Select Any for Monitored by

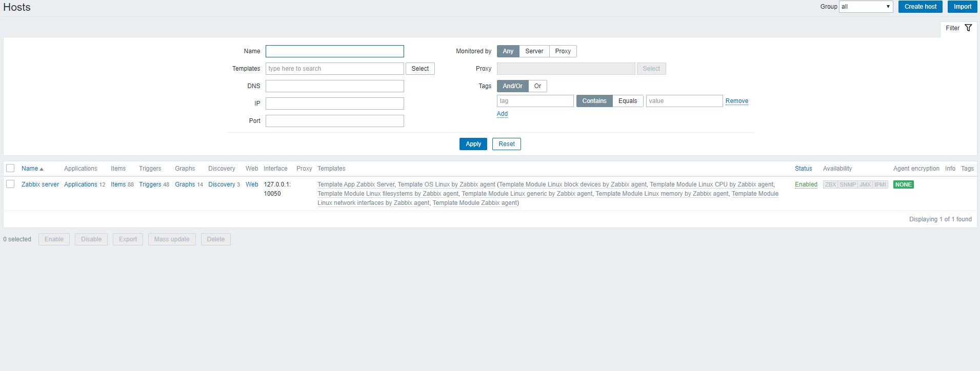[508, 51]
